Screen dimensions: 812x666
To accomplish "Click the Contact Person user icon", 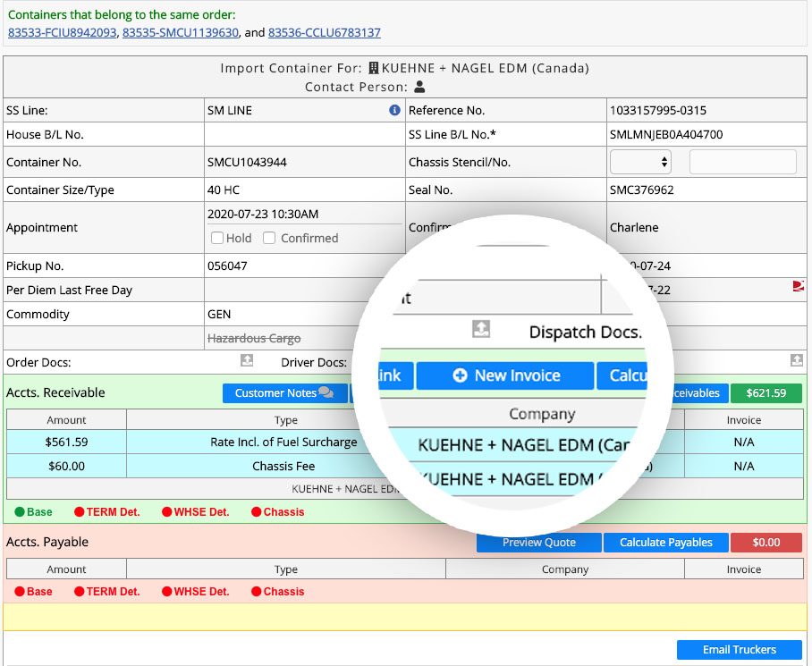I will [x=419, y=87].
